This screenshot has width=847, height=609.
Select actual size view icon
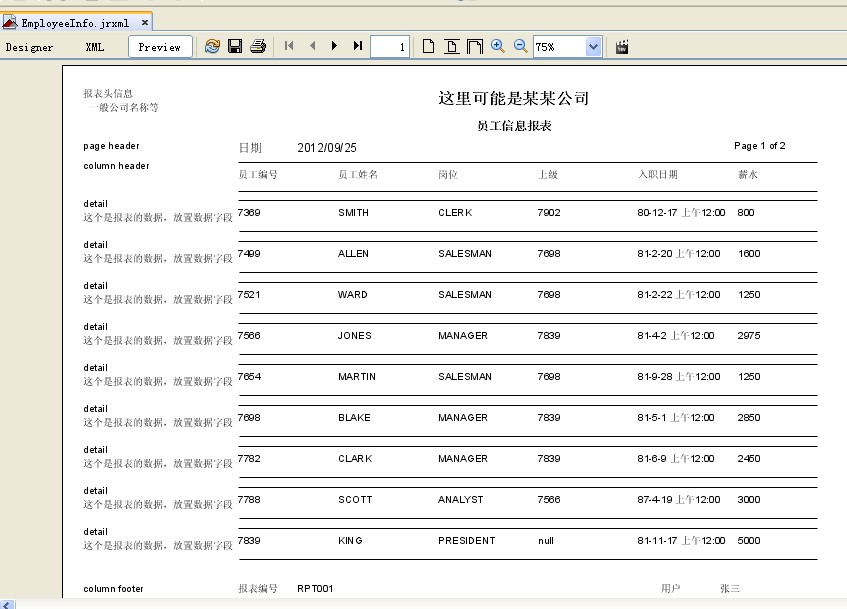428,46
